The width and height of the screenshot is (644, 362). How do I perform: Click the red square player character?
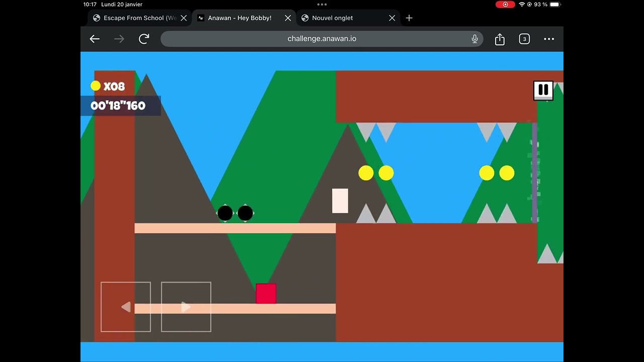(266, 294)
